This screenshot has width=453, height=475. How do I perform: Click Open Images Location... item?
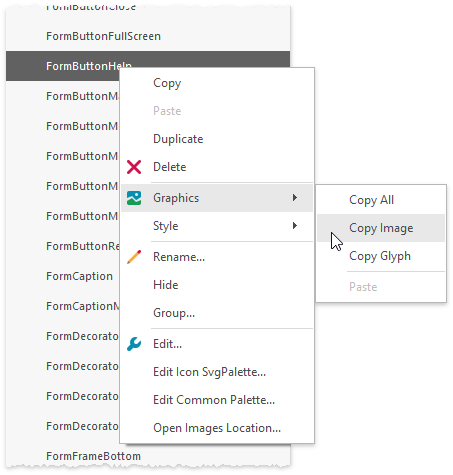217,428
